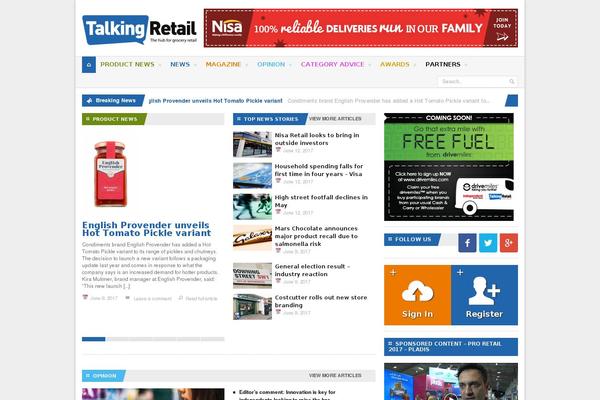Open Mars Chocolate product recall story
600x400 pixels.
[316, 236]
